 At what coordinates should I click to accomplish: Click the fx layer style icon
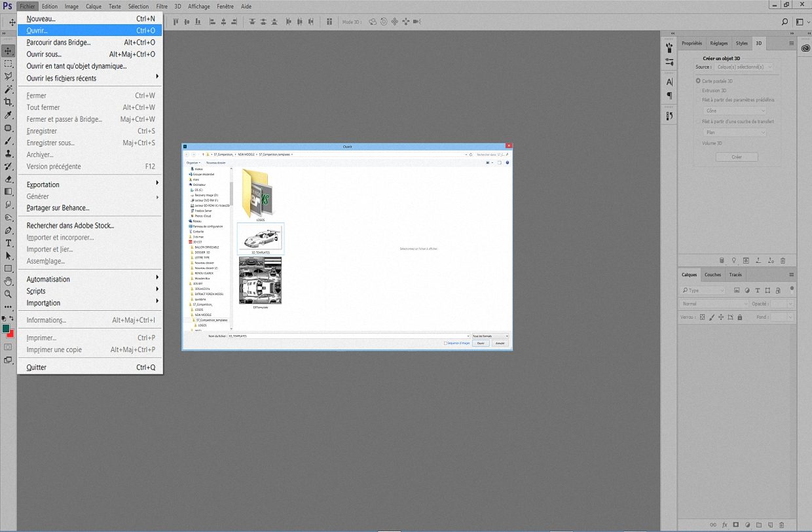coord(725,525)
